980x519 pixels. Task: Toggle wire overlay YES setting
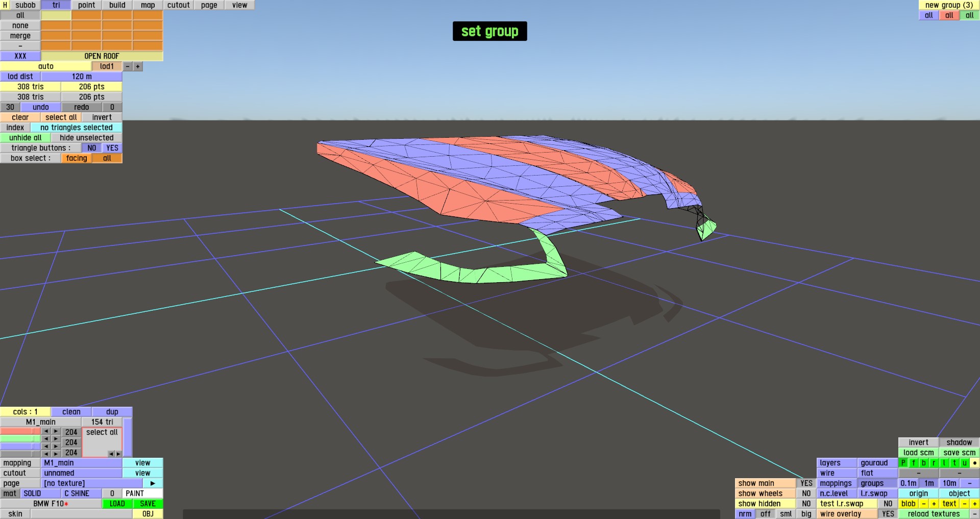tap(888, 514)
